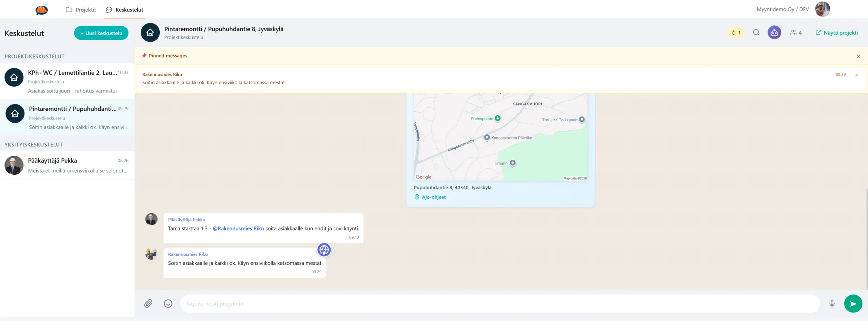
Task: Show the pinned count badge
Action: pyautogui.click(x=736, y=33)
